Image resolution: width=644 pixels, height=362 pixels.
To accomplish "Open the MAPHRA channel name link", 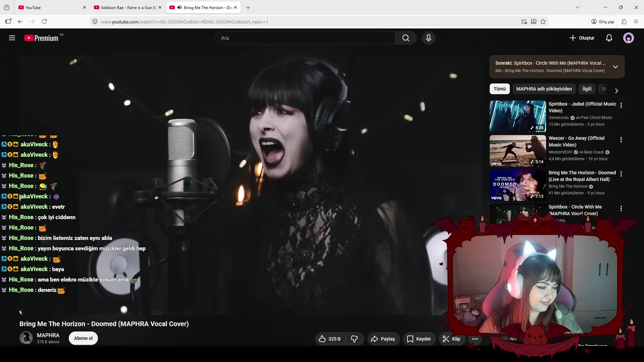I will coord(48,335).
